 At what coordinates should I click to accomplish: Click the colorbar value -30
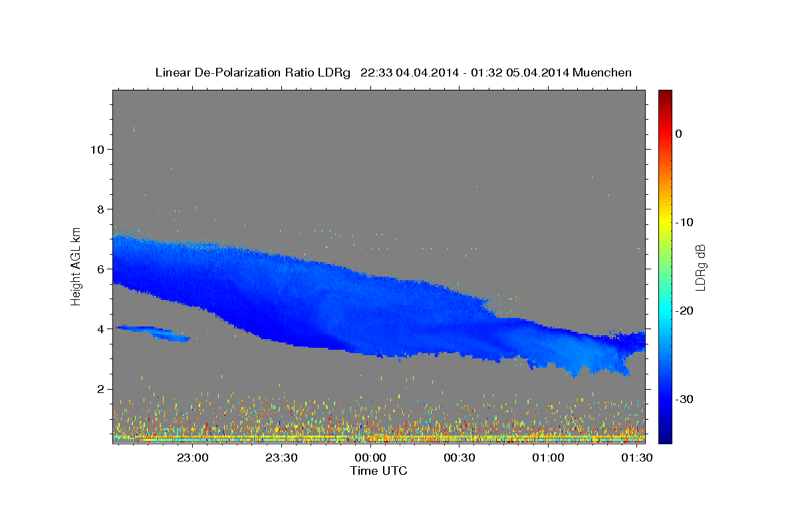[685, 399]
